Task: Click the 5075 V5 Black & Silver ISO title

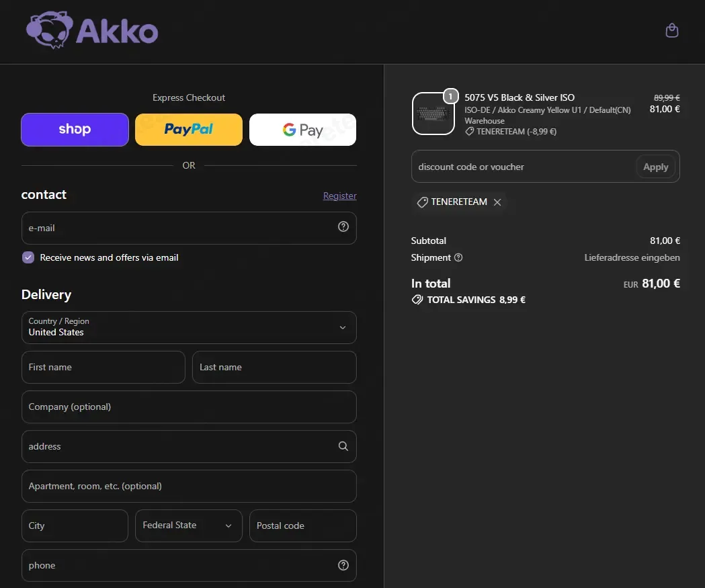Action: pos(520,97)
